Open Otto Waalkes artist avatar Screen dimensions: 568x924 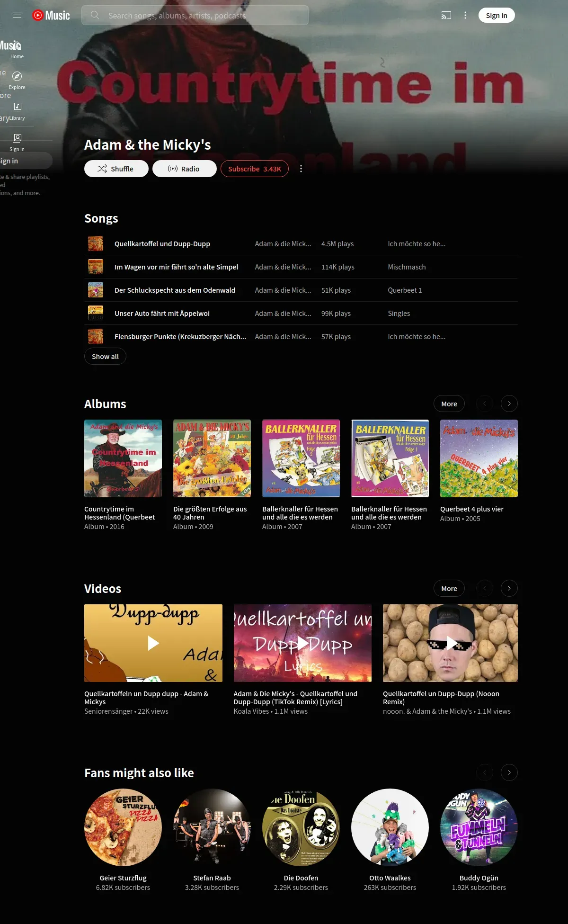click(x=390, y=827)
